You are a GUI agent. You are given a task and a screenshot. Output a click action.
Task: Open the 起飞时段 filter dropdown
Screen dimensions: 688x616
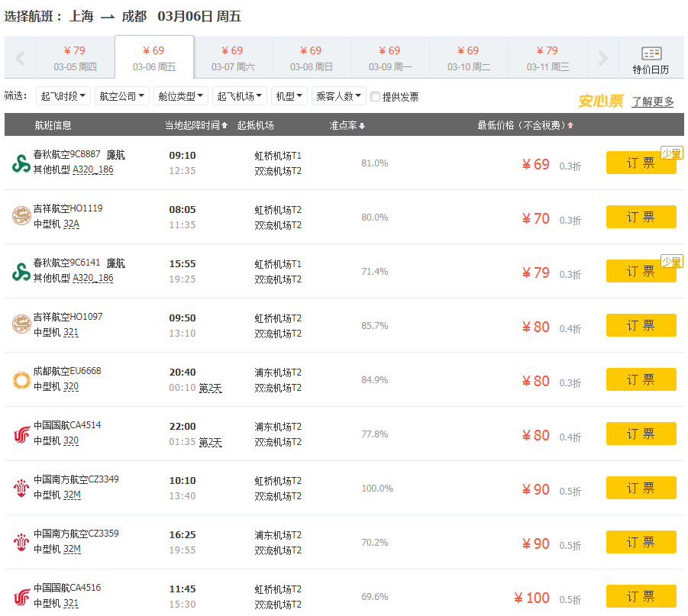(x=63, y=95)
